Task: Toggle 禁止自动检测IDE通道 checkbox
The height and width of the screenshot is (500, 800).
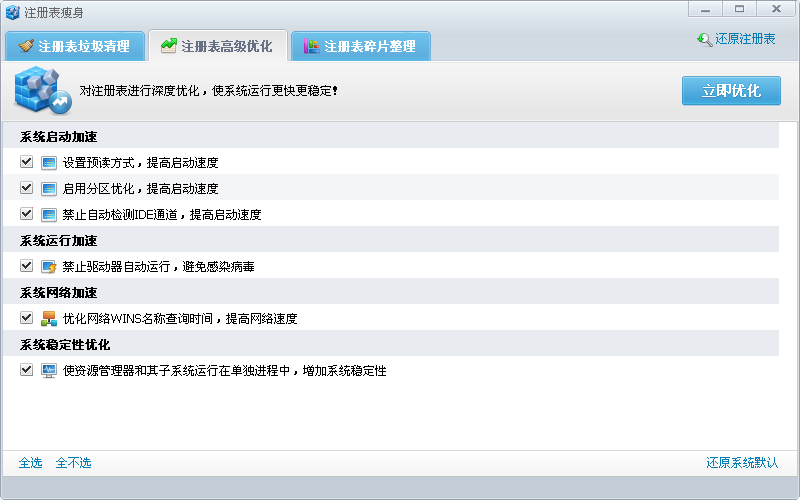Action: pos(27,214)
